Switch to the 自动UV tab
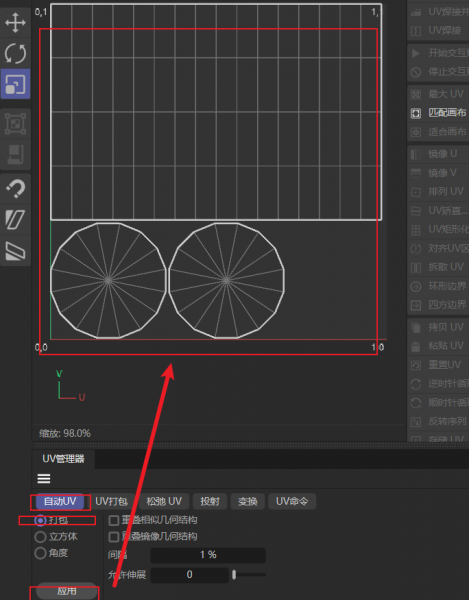 (x=60, y=501)
